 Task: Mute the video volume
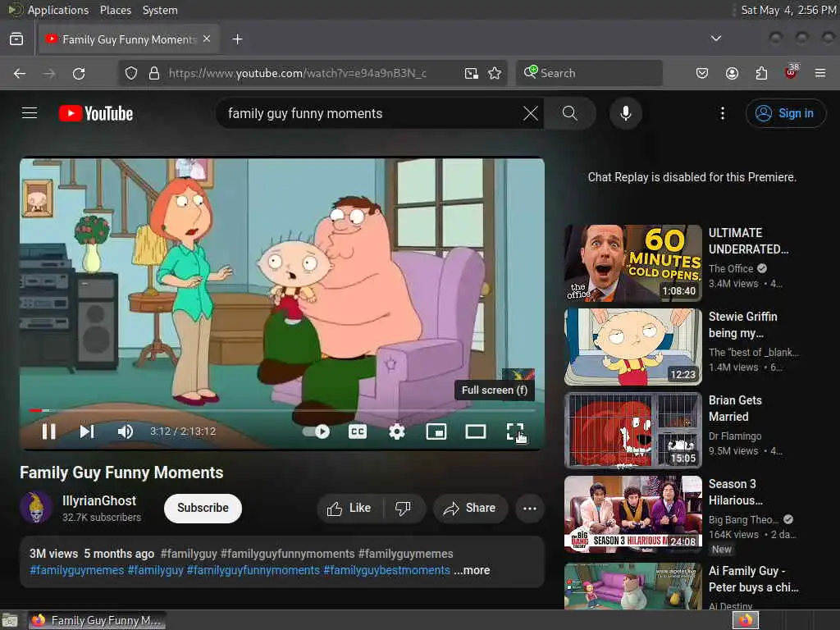tap(125, 431)
